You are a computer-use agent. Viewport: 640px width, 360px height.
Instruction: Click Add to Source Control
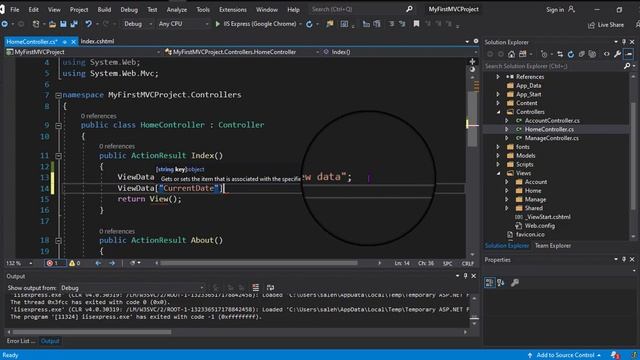pyautogui.click(x=565, y=355)
